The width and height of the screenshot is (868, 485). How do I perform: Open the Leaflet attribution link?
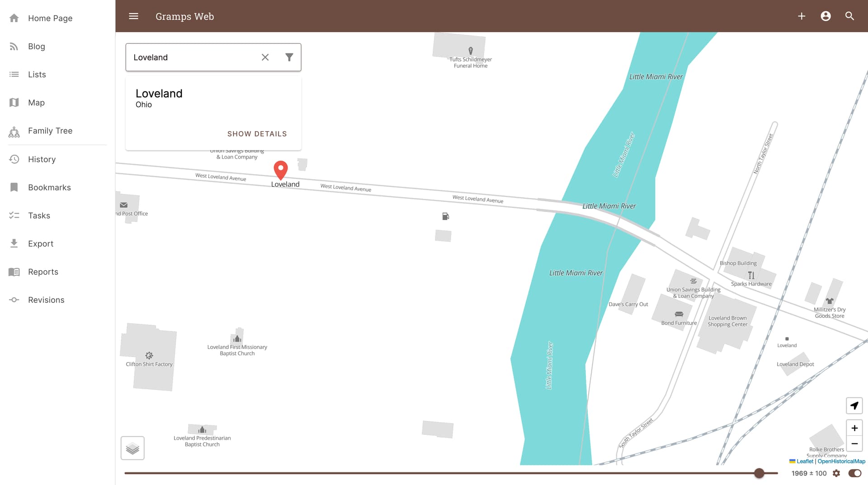pos(804,461)
